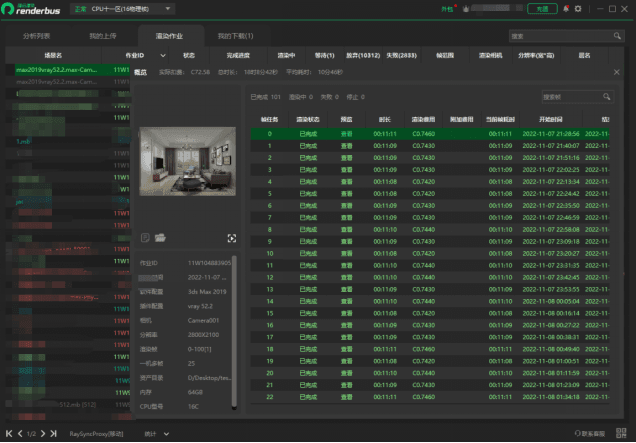
Task: Open the RaySyncProxy transfer mode selector
Action: point(97,434)
